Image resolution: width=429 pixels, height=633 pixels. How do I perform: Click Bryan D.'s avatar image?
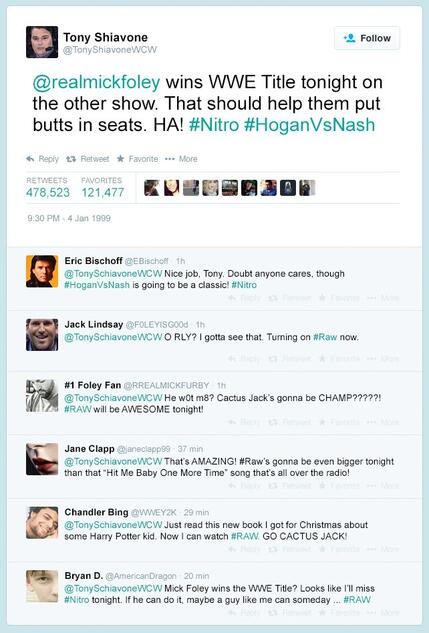click(42, 586)
